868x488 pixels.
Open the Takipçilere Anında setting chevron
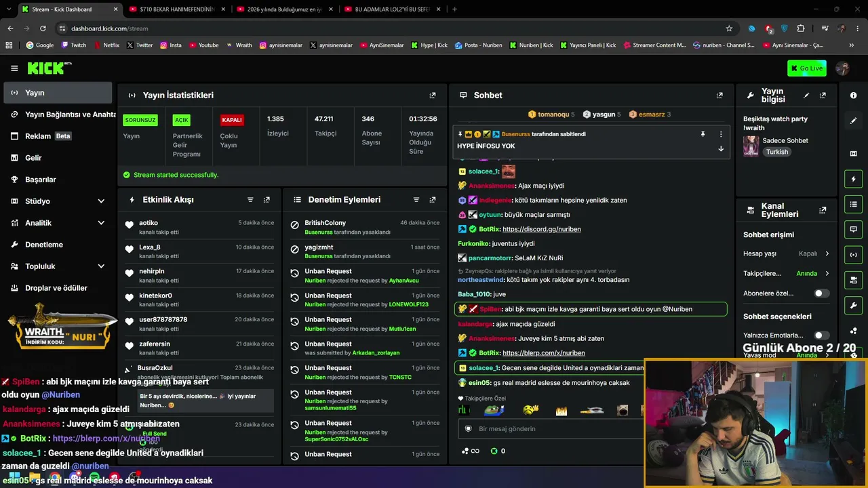click(827, 274)
